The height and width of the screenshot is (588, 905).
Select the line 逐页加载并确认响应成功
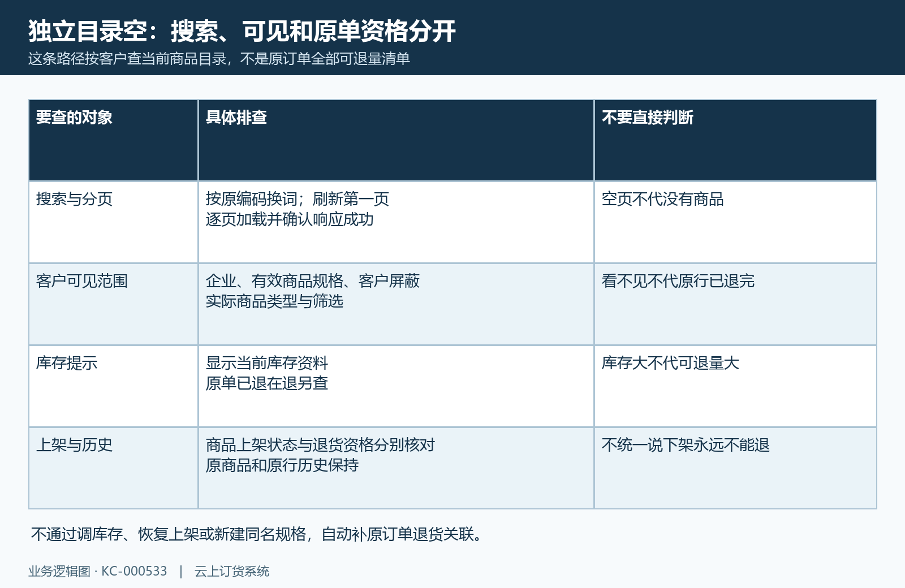pyautogui.click(x=290, y=219)
